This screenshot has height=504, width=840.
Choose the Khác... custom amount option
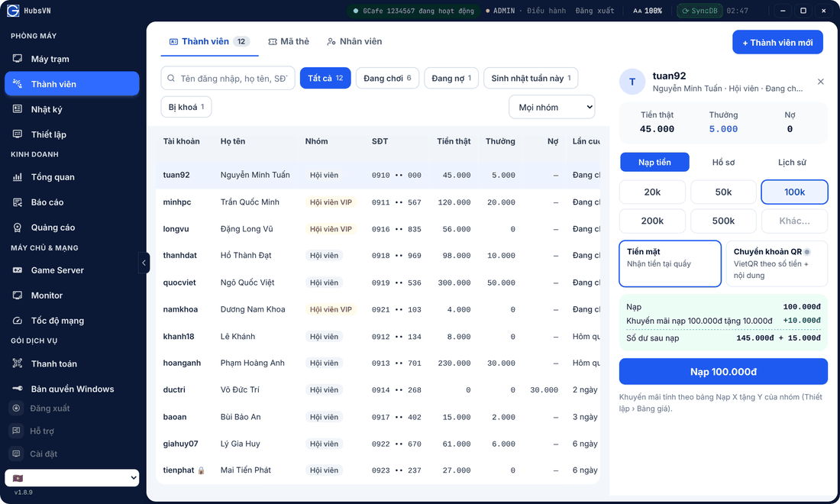click(x=794, y=221)
